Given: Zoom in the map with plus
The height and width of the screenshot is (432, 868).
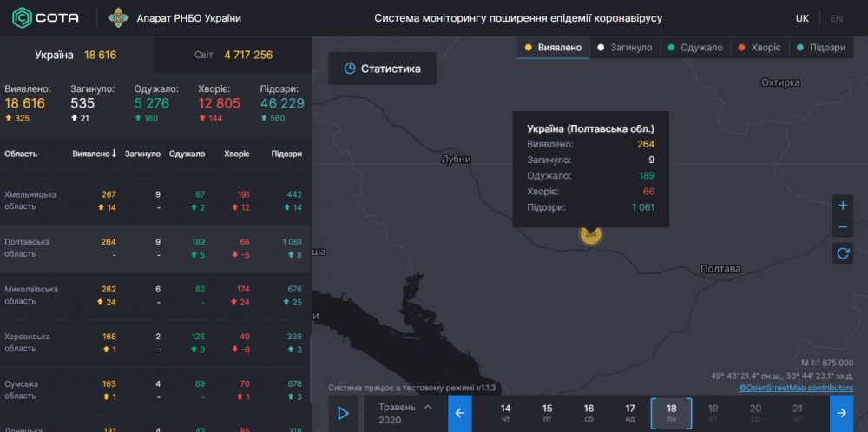Looking at the screenshot, I should pos(843,206).
